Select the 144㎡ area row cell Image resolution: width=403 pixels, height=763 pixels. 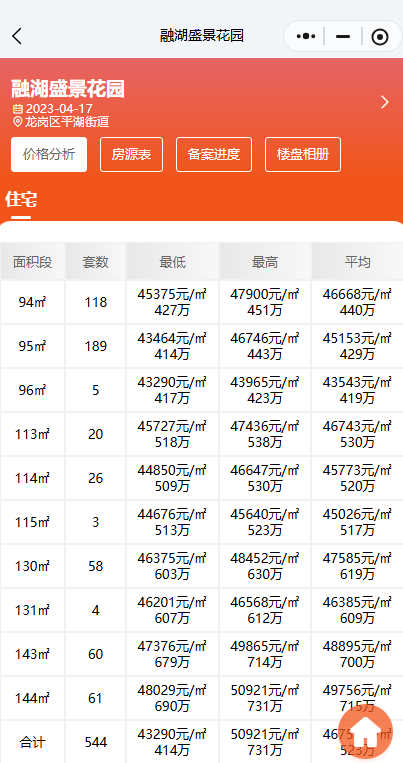point(33,698)
